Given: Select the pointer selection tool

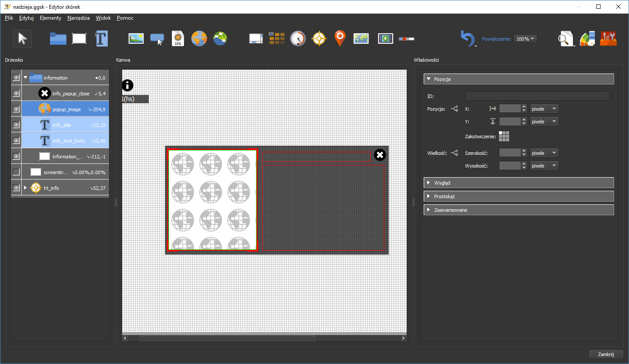Looking at the screenshot, I should (x=22, y=38).
